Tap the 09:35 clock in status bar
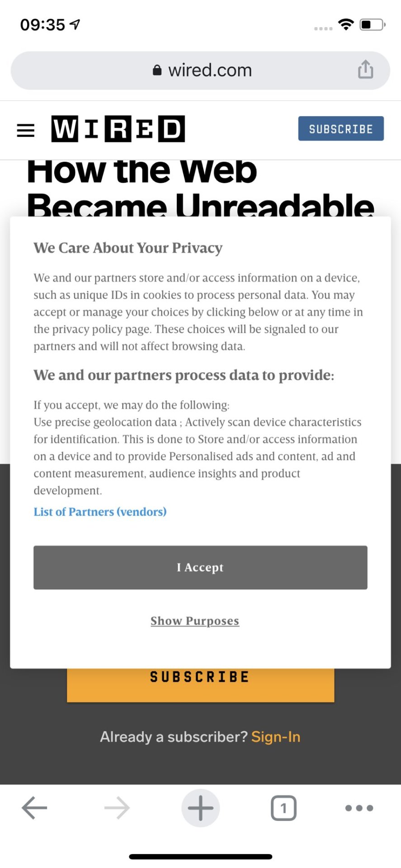Viewport: 401px width, 868px height. point(43,24)
